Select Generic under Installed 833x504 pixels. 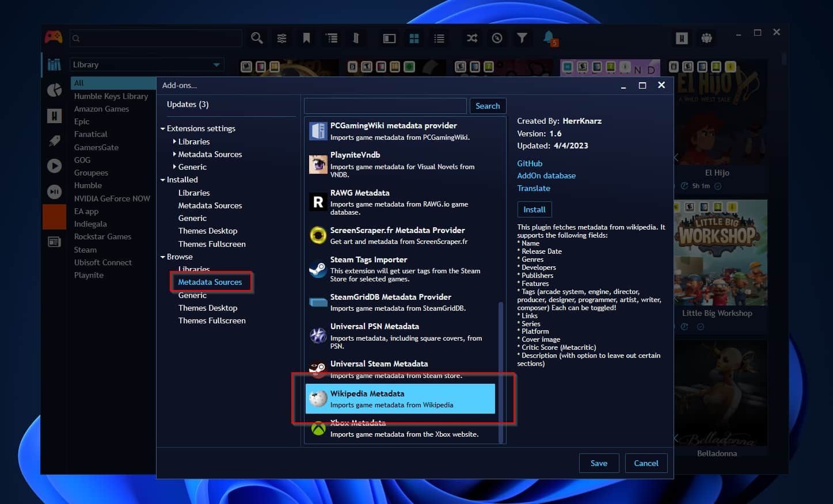point(192,218)
